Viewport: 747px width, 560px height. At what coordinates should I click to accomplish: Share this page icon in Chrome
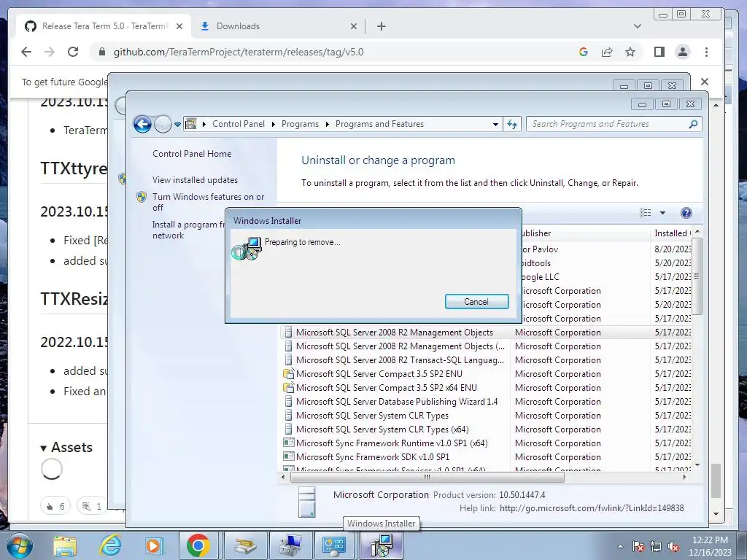coord(607,52)
